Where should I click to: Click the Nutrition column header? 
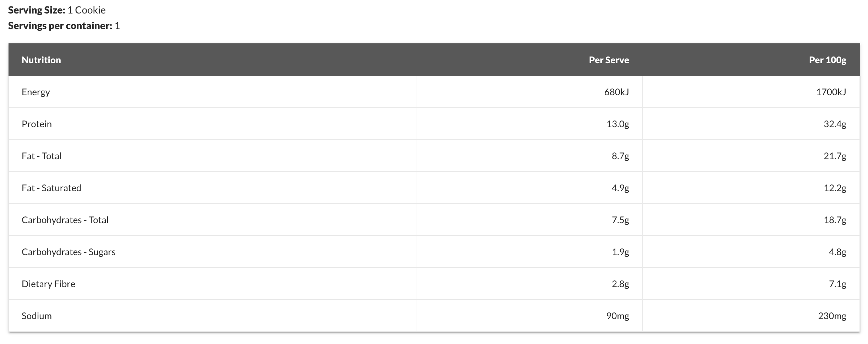click(x=41, y=60)
